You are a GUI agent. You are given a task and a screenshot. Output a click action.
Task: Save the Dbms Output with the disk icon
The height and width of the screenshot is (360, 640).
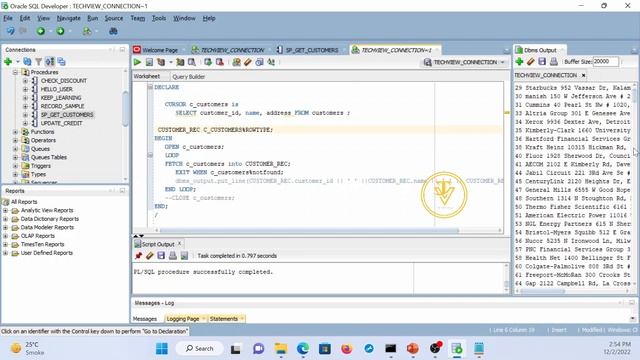(542, 62)
